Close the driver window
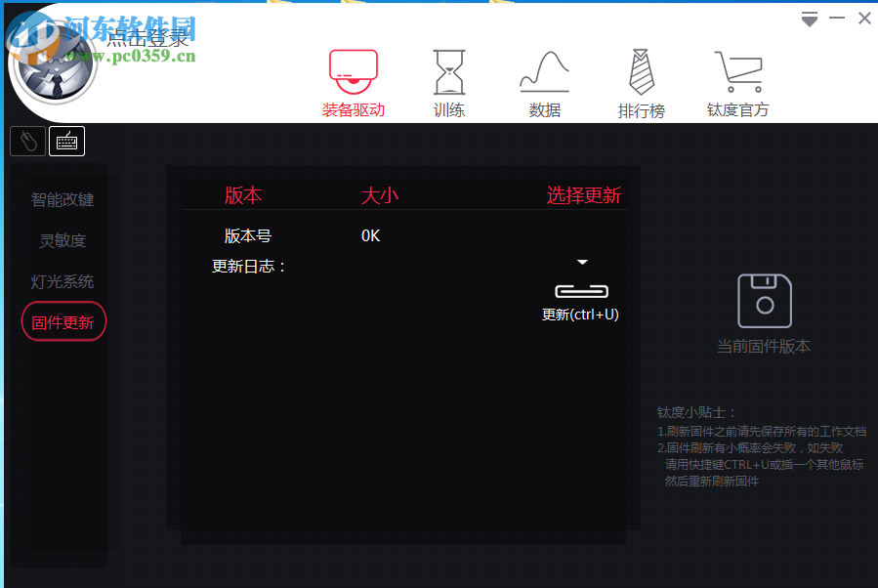The width and height of the screenshot is (878, 588). coord(864,19)
